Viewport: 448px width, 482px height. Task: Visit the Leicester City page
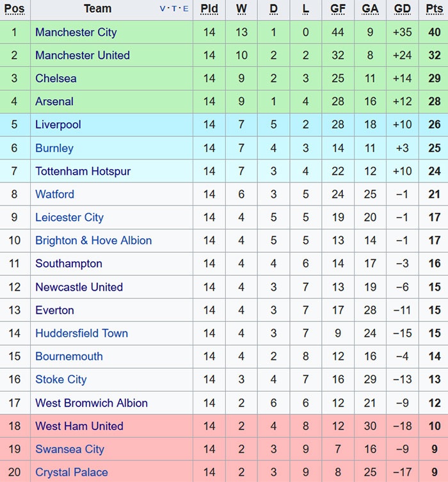click(69, 217)
